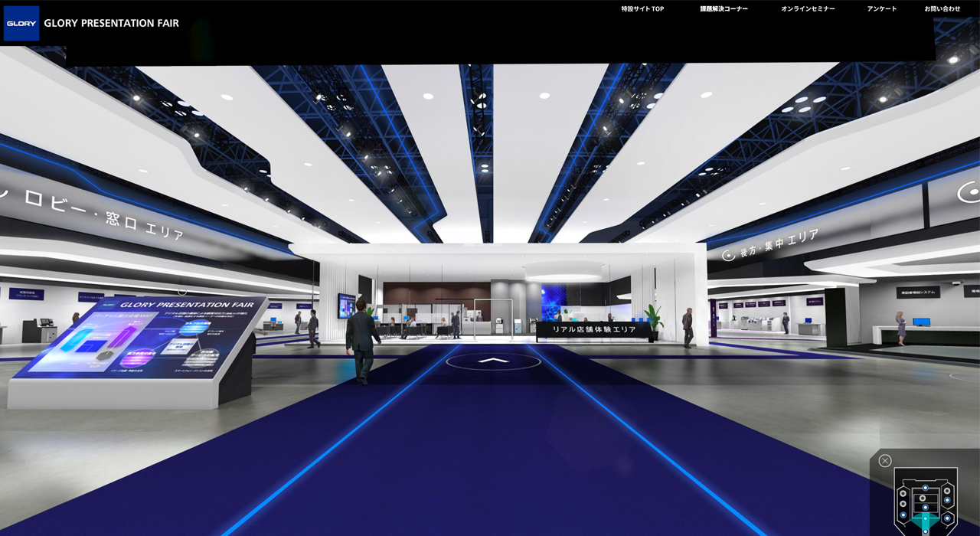
Task: Click the bottom-most entrance point on minimap
Action: (926, 531)
